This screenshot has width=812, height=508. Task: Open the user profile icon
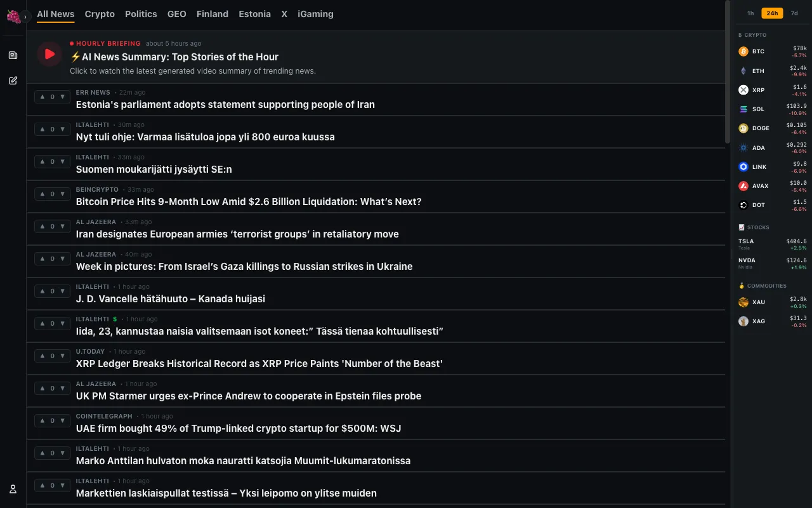[13, 489]
